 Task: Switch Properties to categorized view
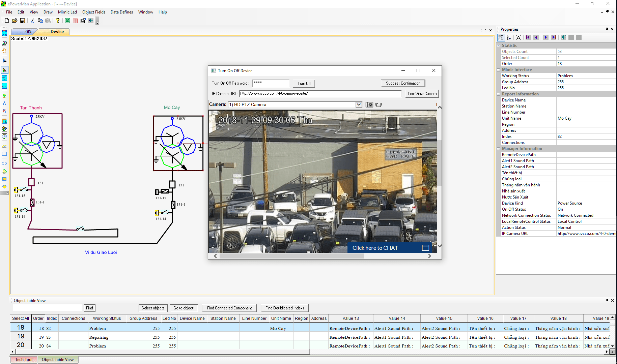[x=501, y=37]
